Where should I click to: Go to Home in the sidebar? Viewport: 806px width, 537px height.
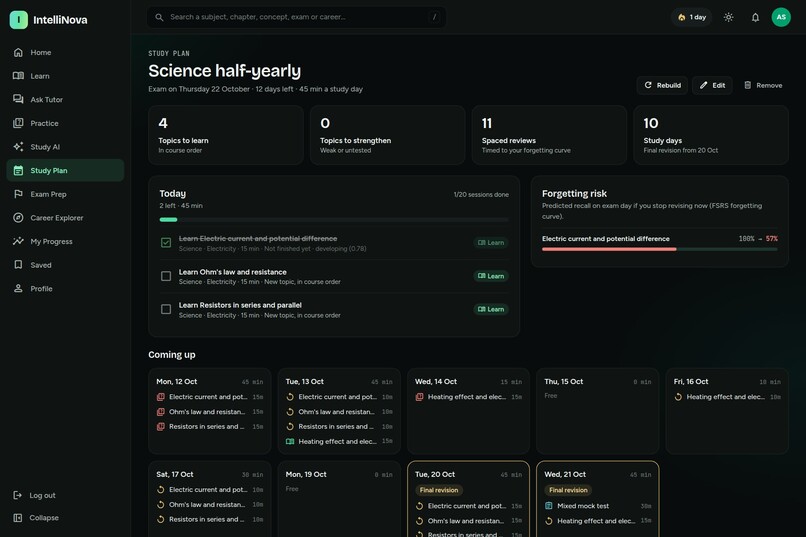(65, 52)
